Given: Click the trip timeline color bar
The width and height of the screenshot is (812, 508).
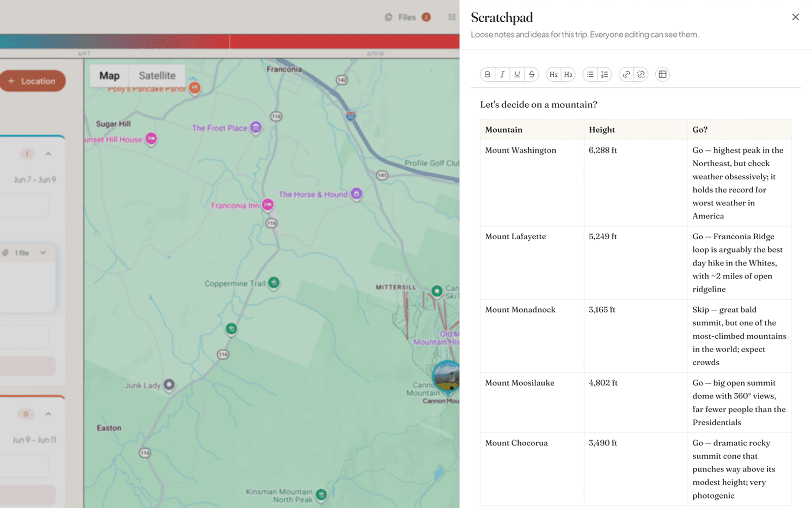Looking at the screenshot, I should (229, 42).
